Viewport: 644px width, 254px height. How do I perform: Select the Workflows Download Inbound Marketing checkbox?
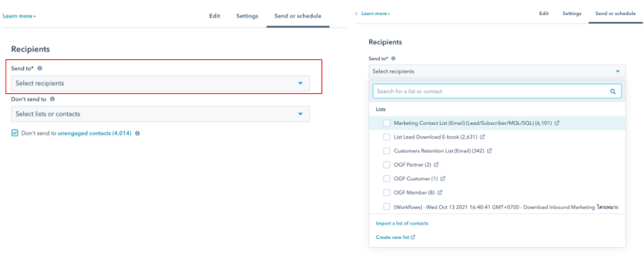click(386, 207)
